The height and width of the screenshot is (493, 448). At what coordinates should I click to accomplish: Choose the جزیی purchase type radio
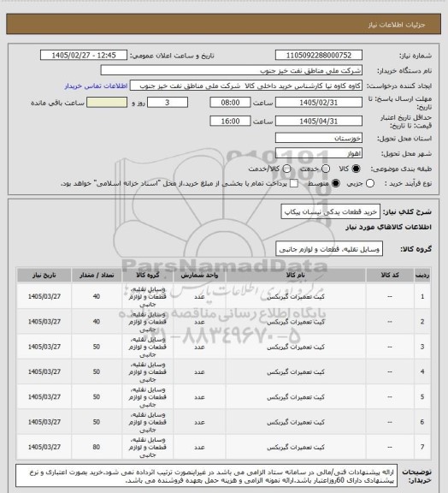click(x=370, y=183)
